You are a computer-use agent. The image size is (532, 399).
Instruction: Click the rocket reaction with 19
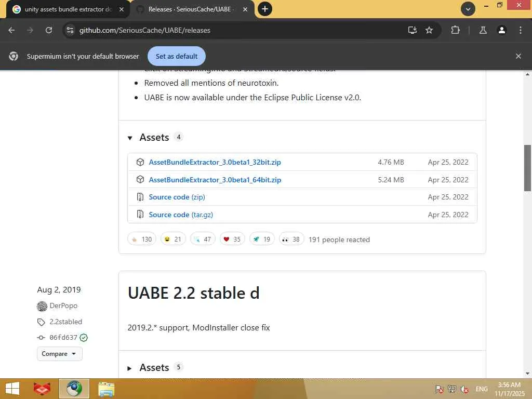click(262, 239)
